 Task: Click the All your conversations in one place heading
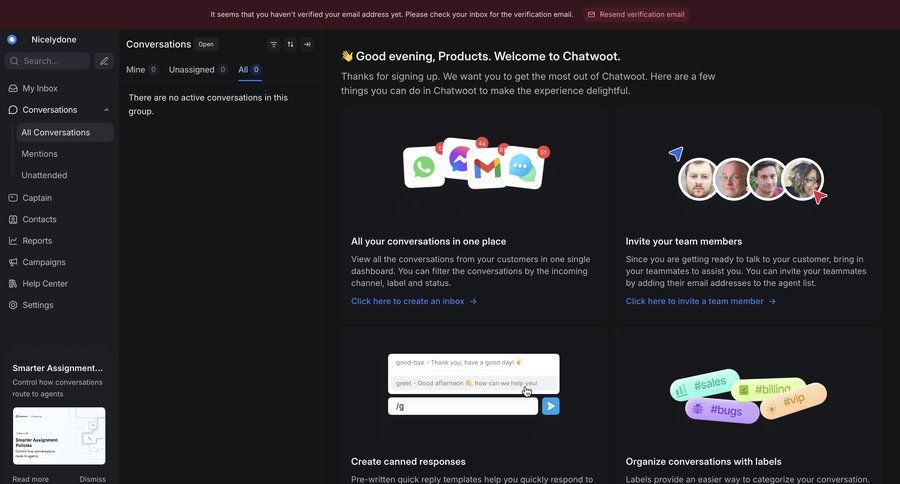[x=428, y=242]
